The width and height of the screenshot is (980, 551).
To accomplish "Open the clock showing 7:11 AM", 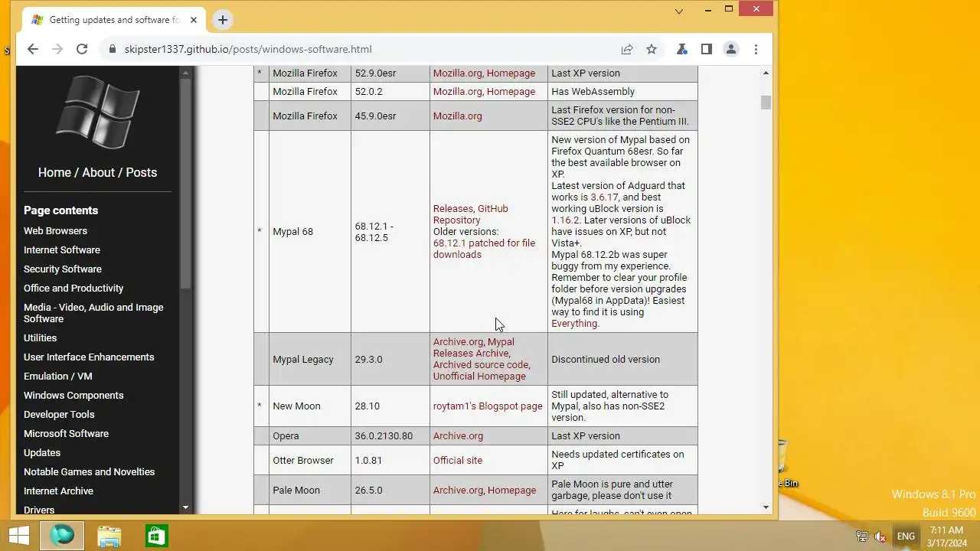I will coord(946,536).
